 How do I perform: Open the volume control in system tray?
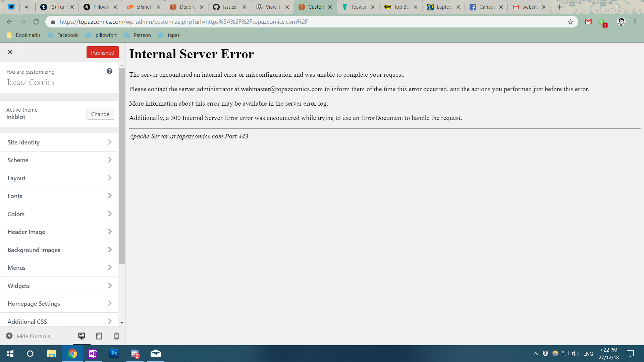coord(575,354)
